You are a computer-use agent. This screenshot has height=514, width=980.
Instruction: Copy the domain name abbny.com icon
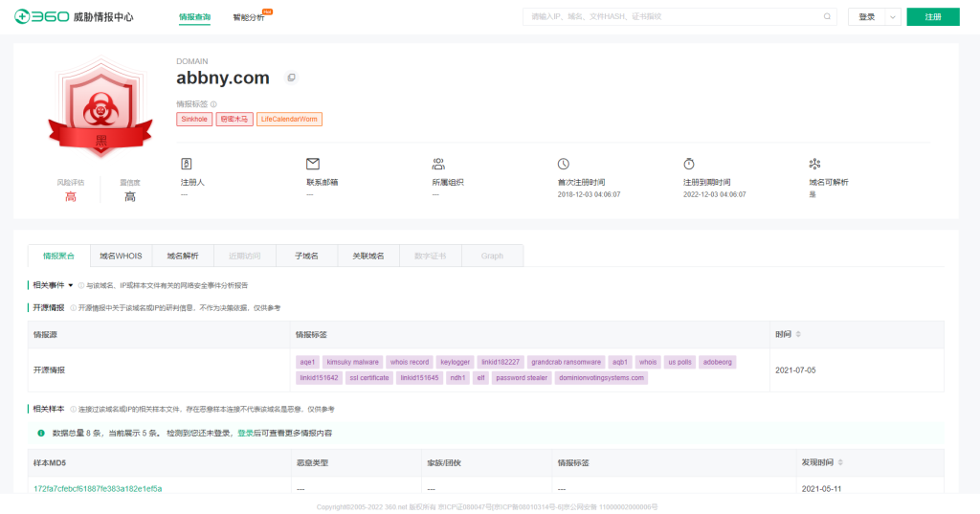point(291,78)
